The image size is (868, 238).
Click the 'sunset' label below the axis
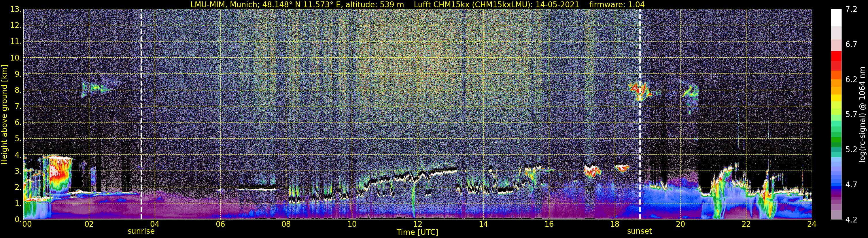pyautogui.click(x=639, y=231)
